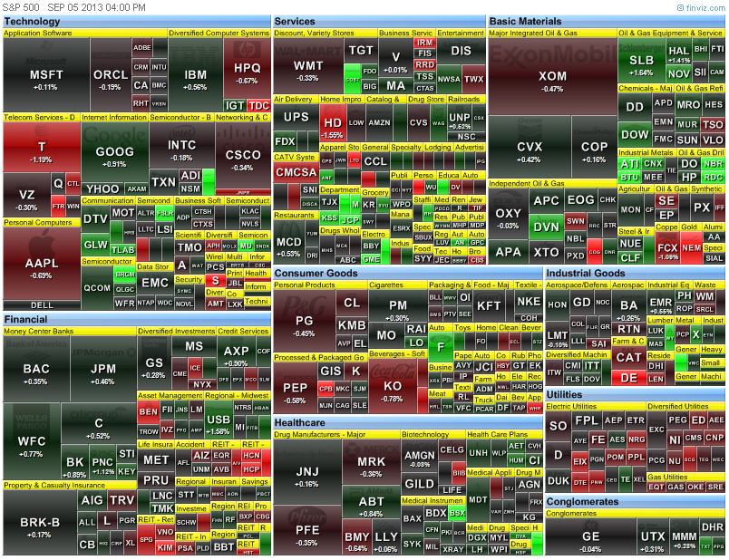The width and height of the screenshot is (729, 560).
Task: Click the SO utilities tile
Action: [x=558, y=426]
